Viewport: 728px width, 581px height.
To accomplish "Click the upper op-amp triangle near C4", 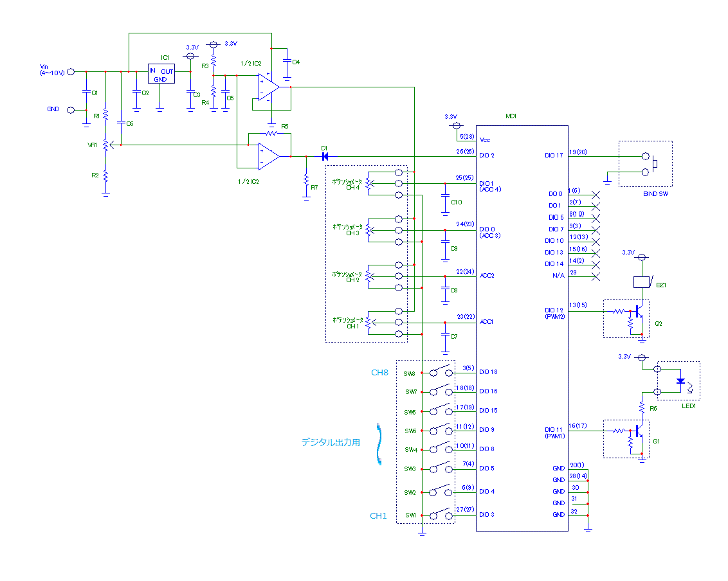I will coord(268,87).
